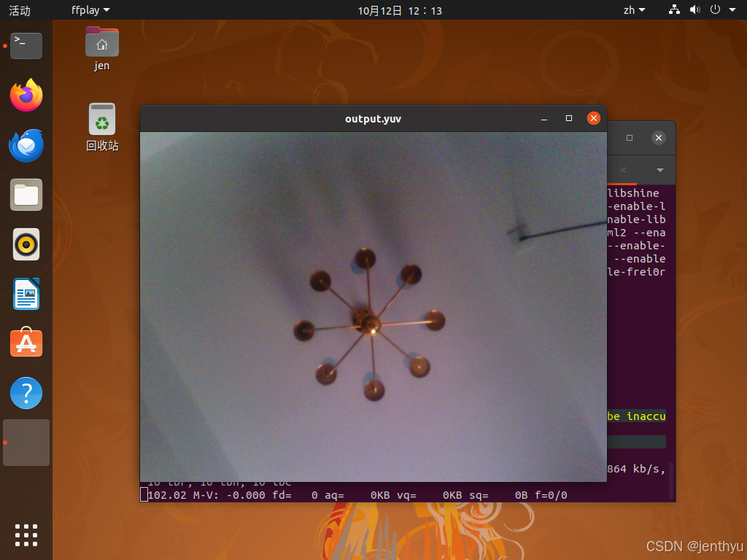Viewport: 747px width, 560px height.
Task: Click the terminal scrollbar
Action: tap(671, 481)
